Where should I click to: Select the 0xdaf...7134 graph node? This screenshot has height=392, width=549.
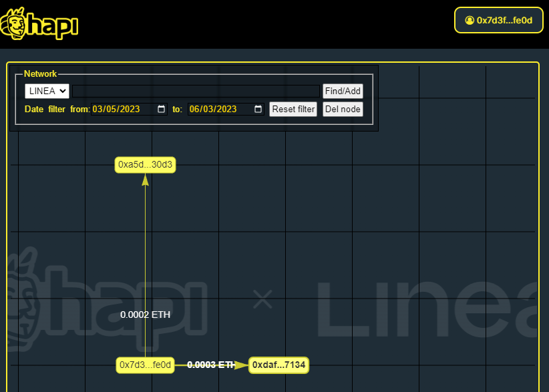click(x=279, y=365)
